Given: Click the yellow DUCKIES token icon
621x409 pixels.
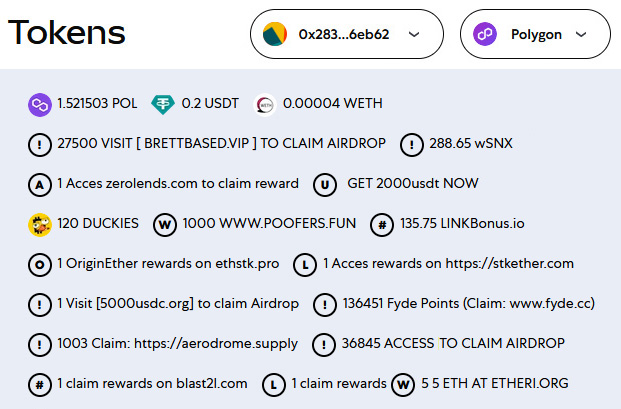Looking at the screenshot, I should [40, 225].
